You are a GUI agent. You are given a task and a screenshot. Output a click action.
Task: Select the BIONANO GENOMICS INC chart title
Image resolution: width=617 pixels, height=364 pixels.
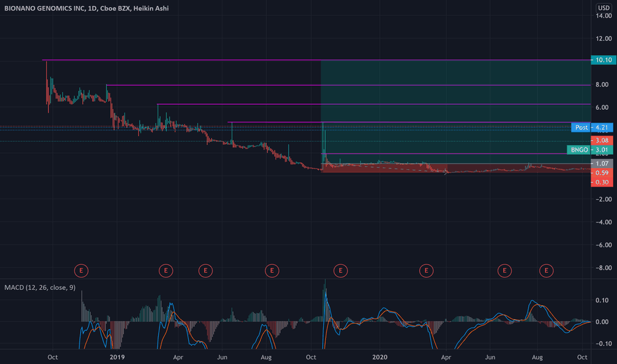[87, 8]
